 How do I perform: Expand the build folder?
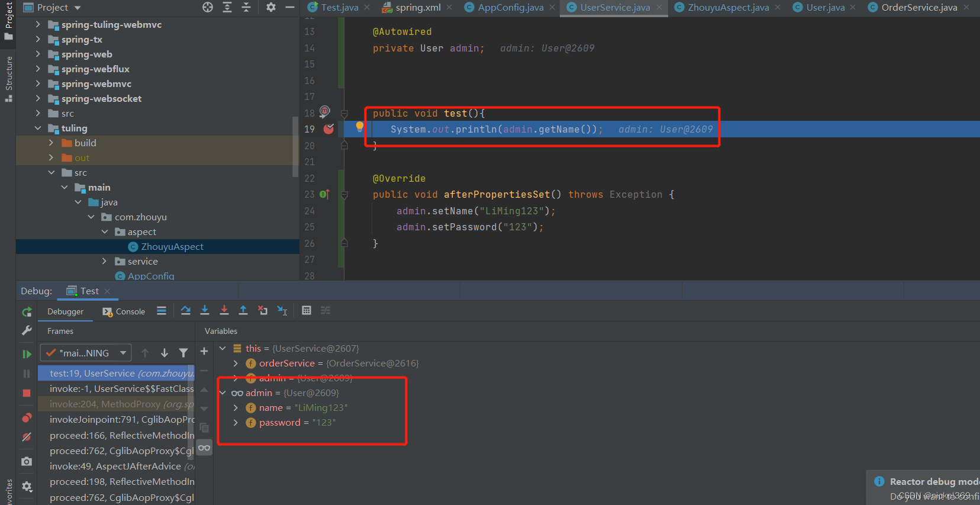(x=51, y=143)
